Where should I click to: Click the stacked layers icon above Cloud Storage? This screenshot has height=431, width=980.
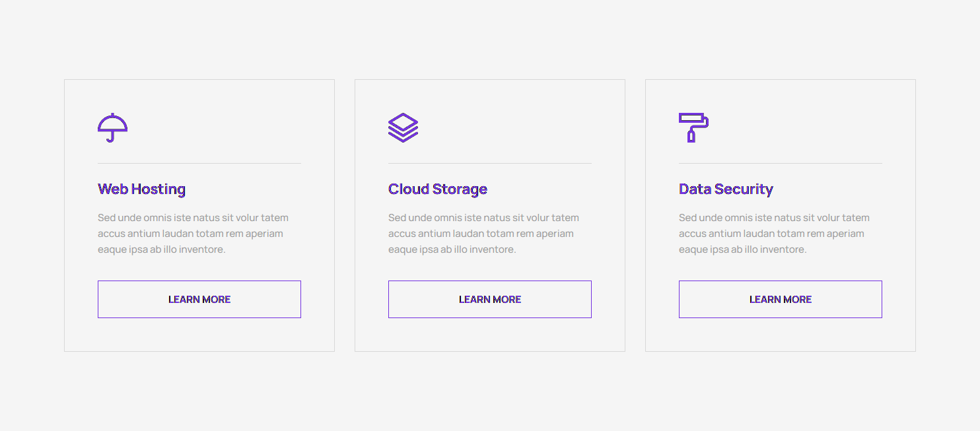[403, 127]
